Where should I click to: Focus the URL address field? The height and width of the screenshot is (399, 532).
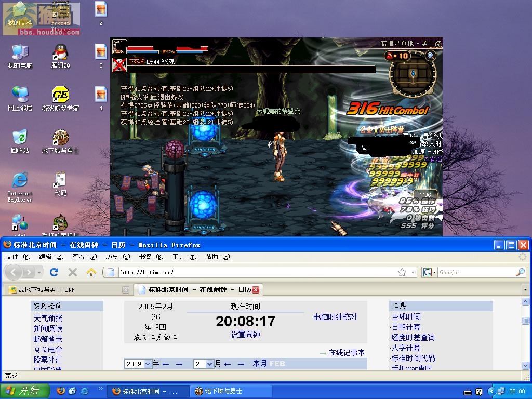tap(258, 272)
